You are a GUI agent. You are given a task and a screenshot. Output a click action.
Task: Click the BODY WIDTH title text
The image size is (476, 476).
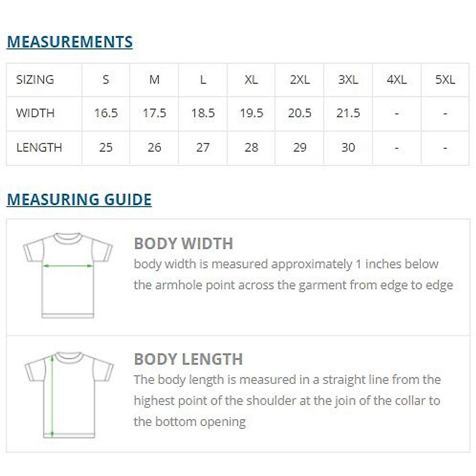click(183, 244)
